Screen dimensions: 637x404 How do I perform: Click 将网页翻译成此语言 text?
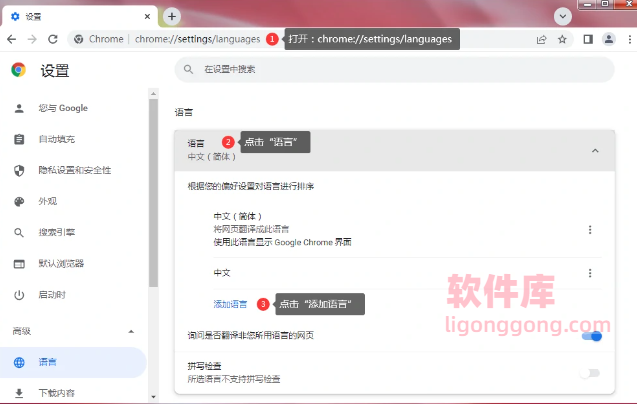pos(251,229)
